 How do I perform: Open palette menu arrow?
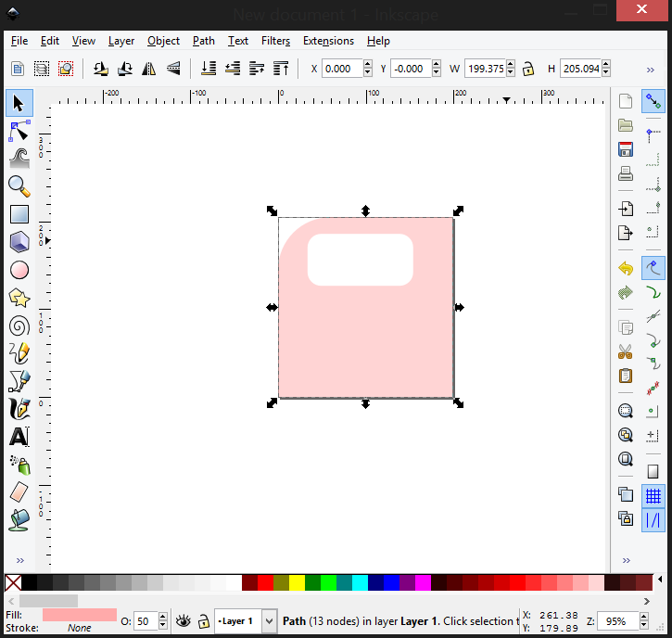point(660,580)
